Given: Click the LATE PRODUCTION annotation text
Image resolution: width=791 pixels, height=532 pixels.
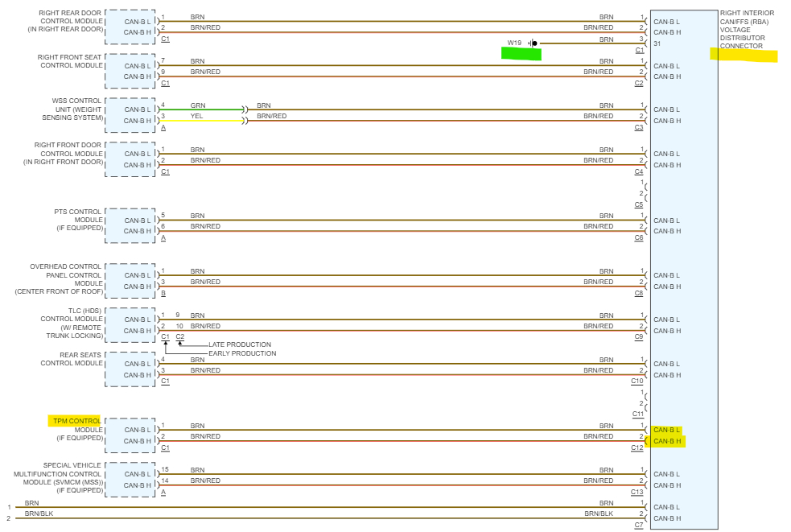Looking at the screenshot, I should (x=240, y=344).
